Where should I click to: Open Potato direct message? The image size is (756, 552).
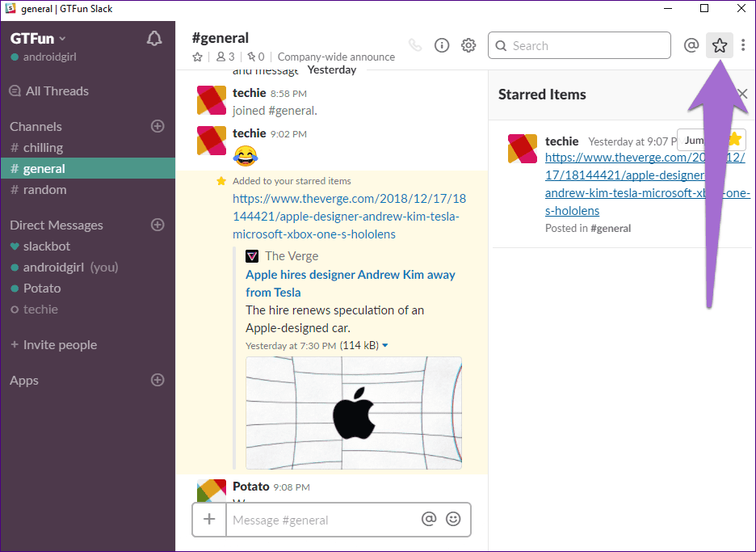pyautogui.click(x=88, y=288)
